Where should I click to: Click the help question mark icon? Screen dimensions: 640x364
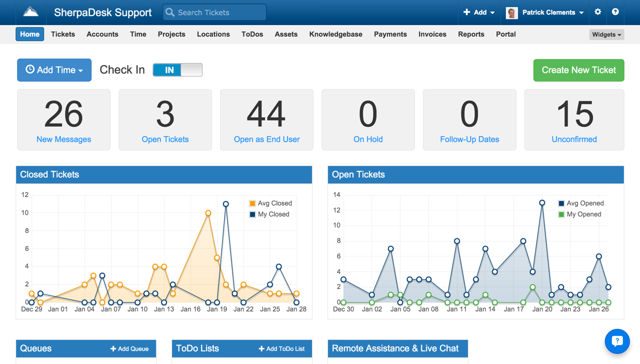pyautogui.click(x=615, y=12)
